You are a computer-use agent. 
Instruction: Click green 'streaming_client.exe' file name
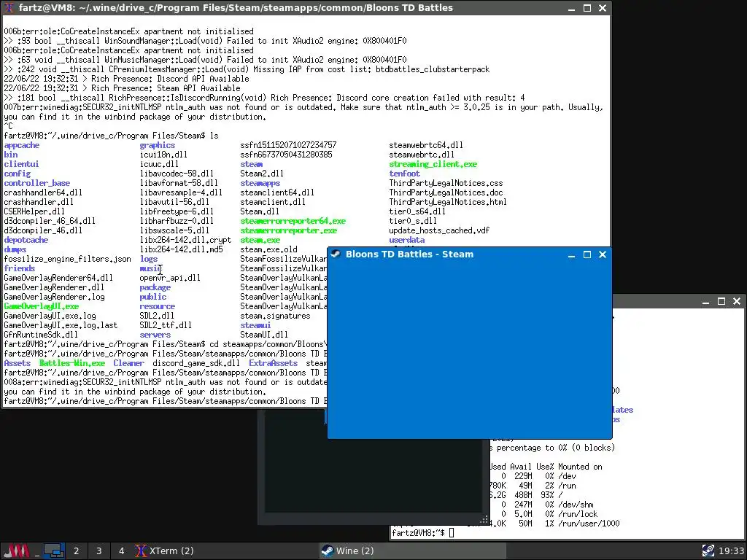[x=433, y=164]
